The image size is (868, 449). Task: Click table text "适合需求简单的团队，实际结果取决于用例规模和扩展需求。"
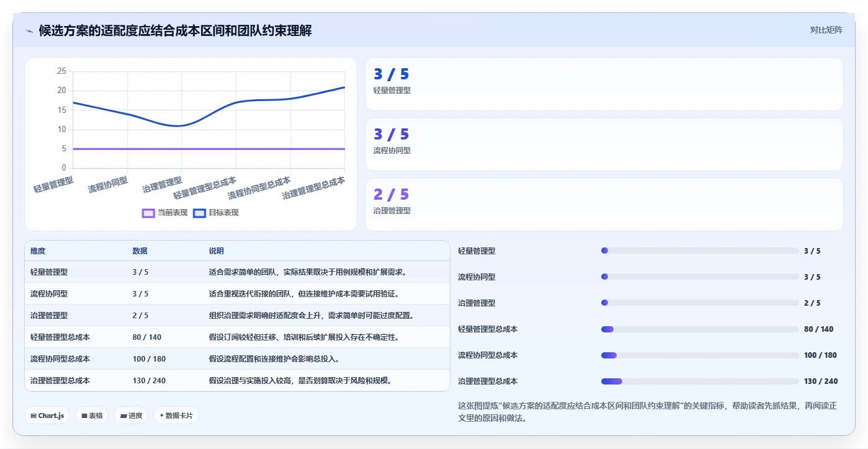(308, 272)
